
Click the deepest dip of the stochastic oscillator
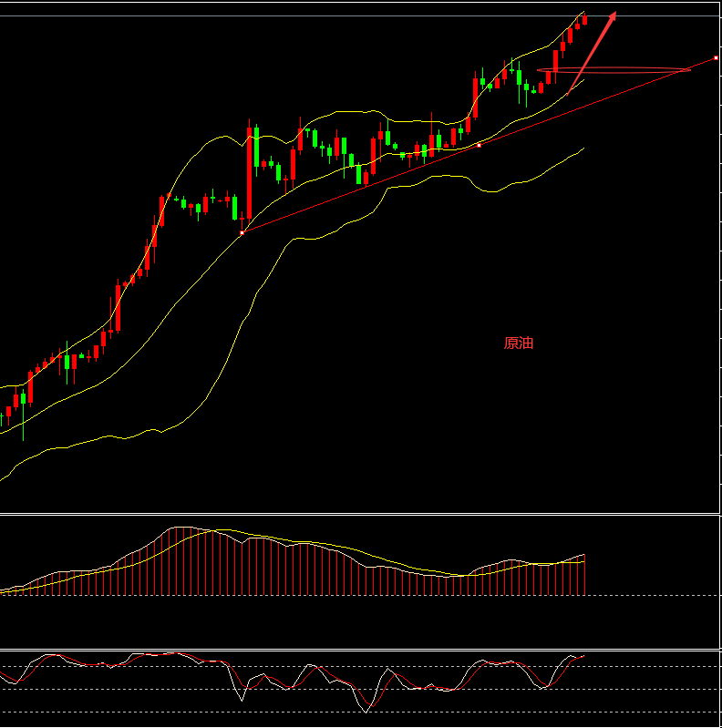click(x=366, y=710)
